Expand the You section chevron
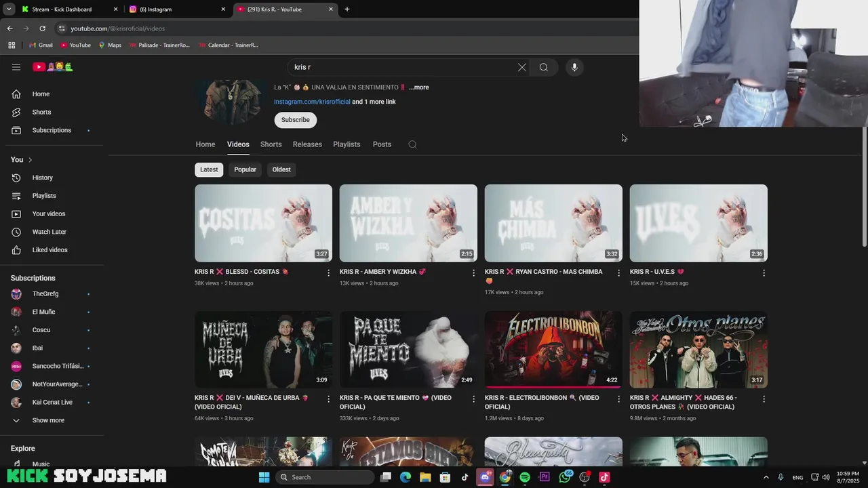The image size is (868, 488). (x=30, y=160)
